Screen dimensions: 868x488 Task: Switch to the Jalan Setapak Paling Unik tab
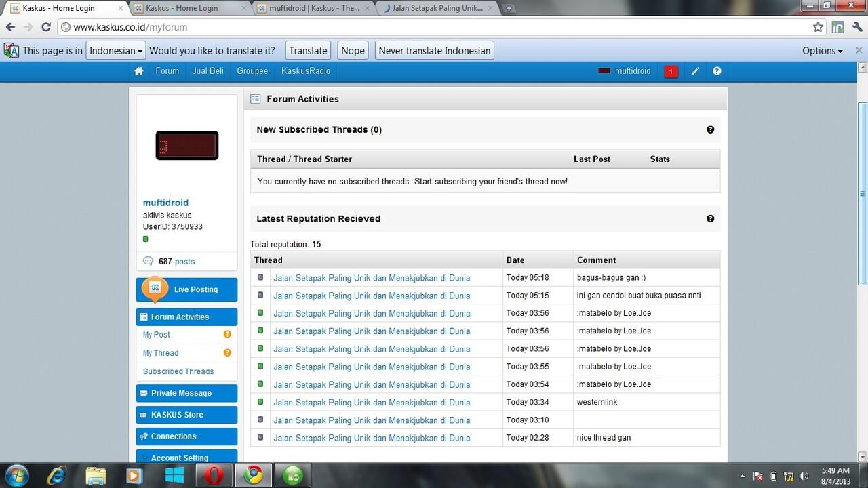click(439, 8)
